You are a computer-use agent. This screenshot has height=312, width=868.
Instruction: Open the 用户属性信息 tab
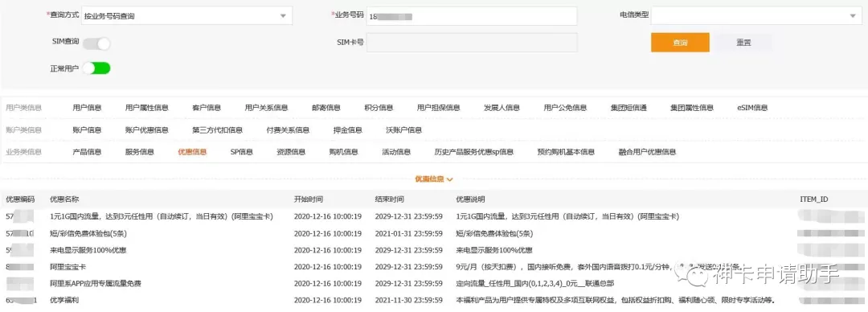point(147,108)
